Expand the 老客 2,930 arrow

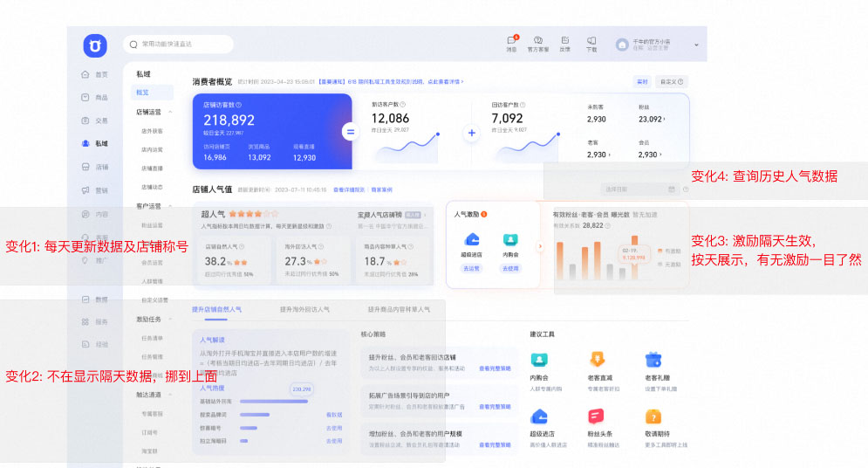click(610, 155)
